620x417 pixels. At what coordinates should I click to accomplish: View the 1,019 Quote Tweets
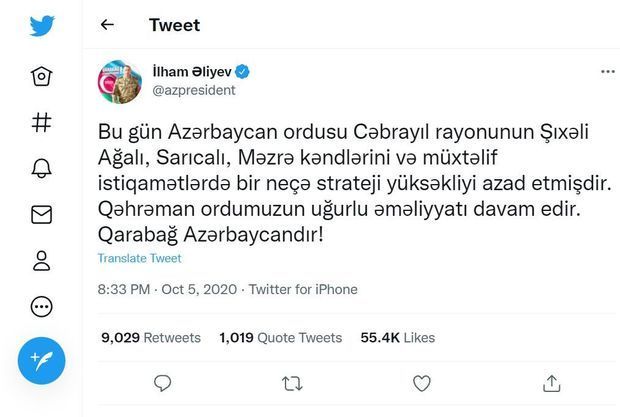pos(281,338)
